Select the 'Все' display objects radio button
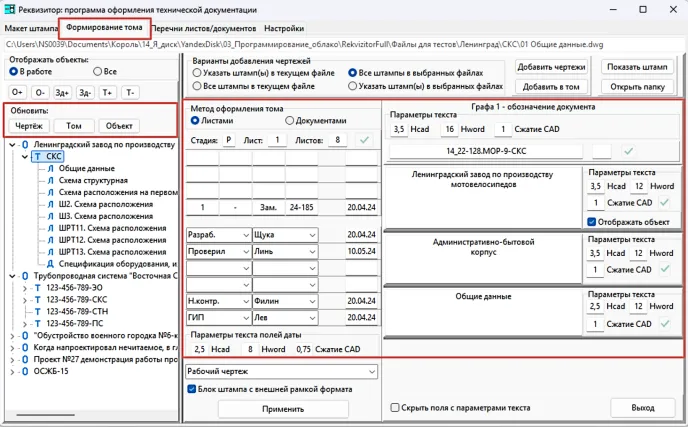Screen dimensions: 688x427 (x=97, y=72)
